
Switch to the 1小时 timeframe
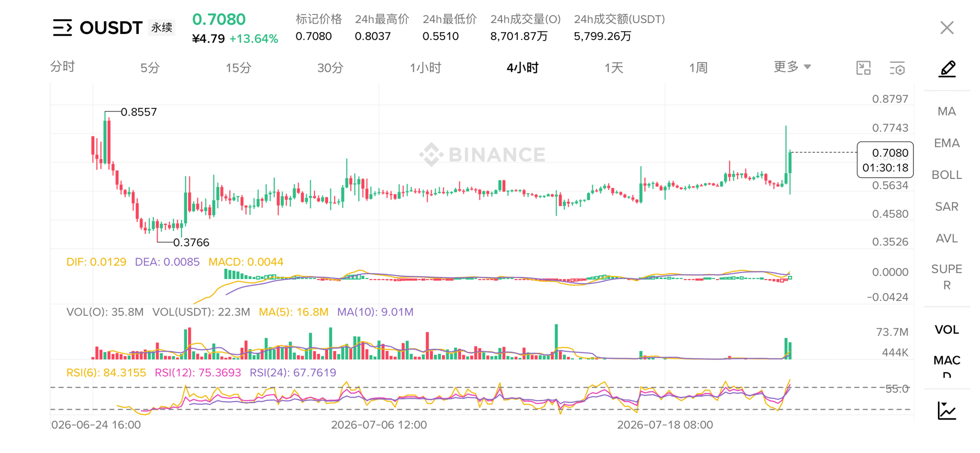click(425, 68)
